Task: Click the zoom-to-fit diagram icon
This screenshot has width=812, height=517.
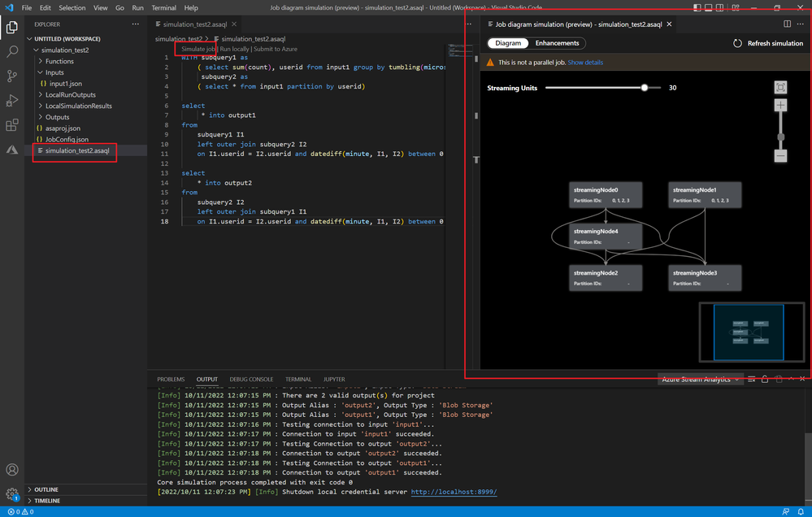Action: [x=780, y=88]
